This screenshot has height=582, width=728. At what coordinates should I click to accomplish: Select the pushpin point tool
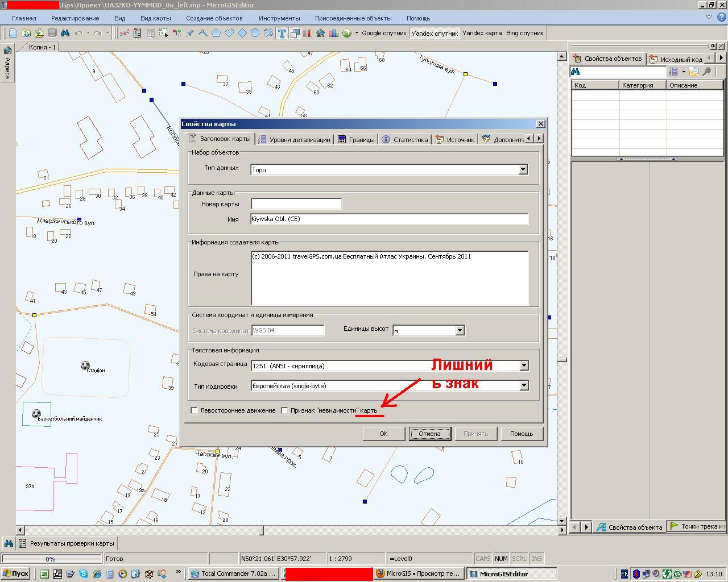pyautogui.click(x=190, y=33)
